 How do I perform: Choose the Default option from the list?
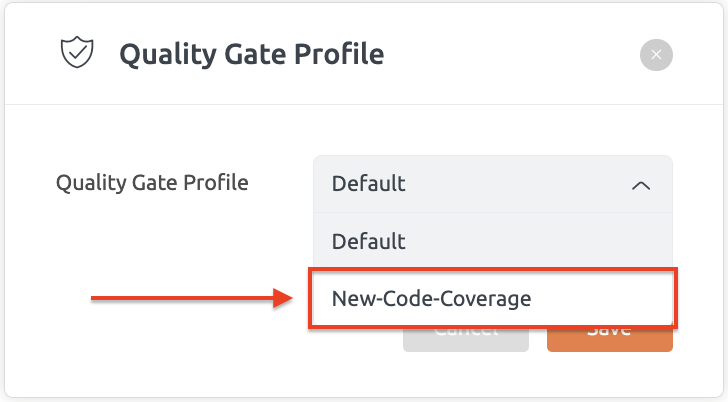click(x=493, y=241)
